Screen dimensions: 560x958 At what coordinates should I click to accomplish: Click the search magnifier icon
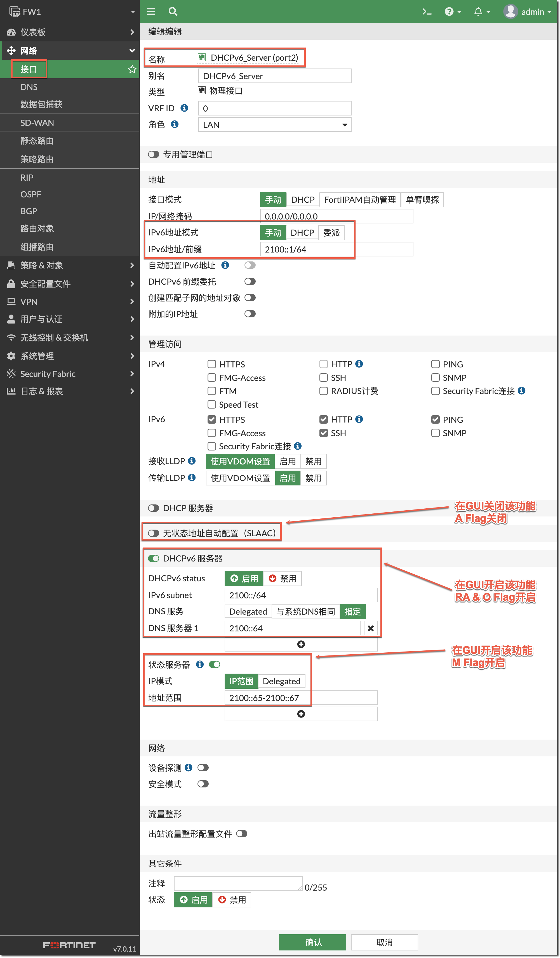(173, 12)
